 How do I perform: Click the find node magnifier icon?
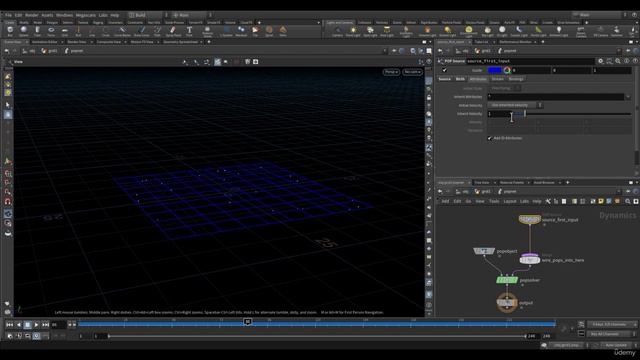[x=628, y=201]
